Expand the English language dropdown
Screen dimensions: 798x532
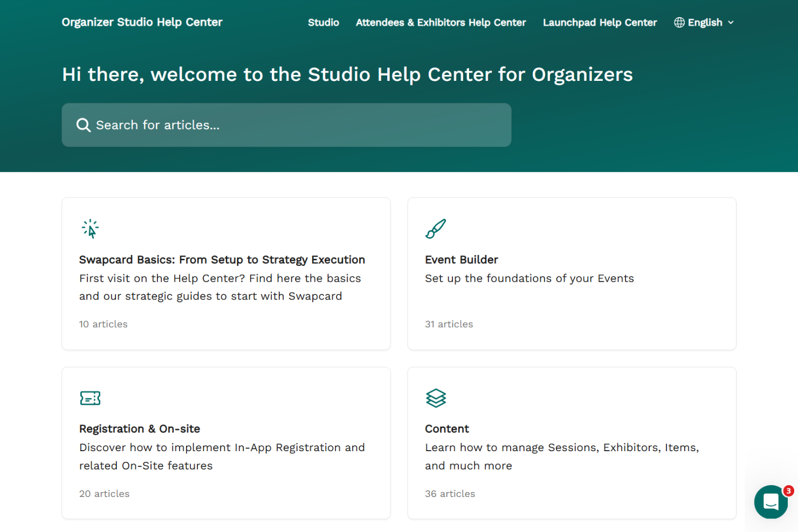(x=704, y=23)
